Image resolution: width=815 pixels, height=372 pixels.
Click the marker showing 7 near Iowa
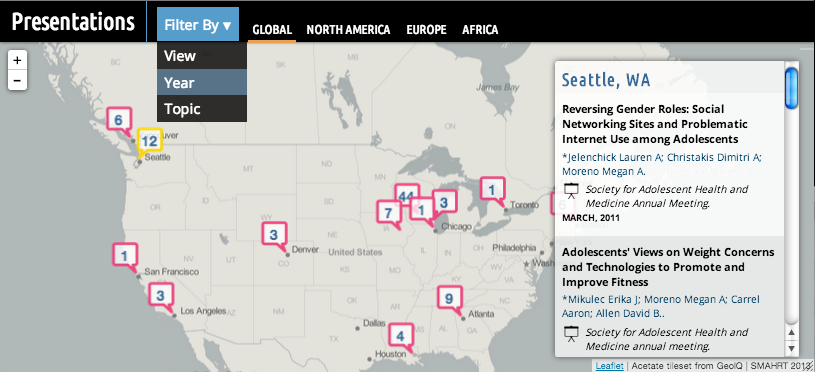[x=388, y=213]
